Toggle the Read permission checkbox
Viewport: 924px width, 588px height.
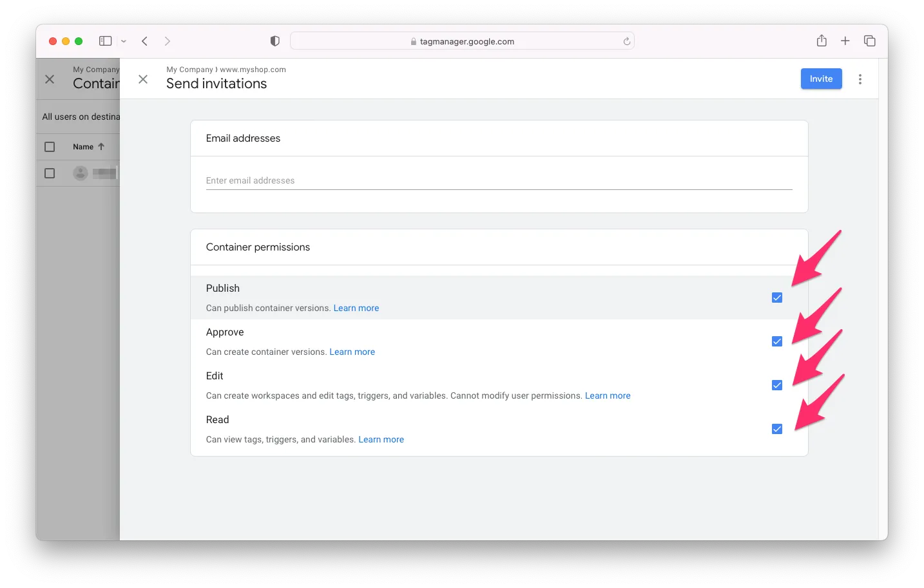pos(777,429)
